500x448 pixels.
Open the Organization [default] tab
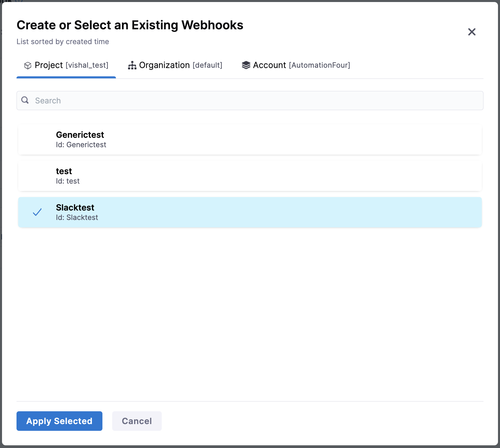[175, 65]
